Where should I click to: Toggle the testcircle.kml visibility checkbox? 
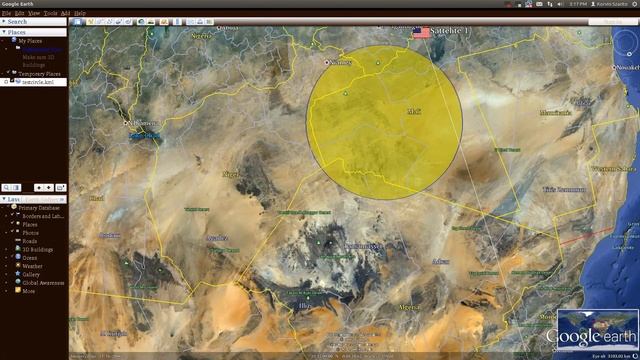(12, 80)
